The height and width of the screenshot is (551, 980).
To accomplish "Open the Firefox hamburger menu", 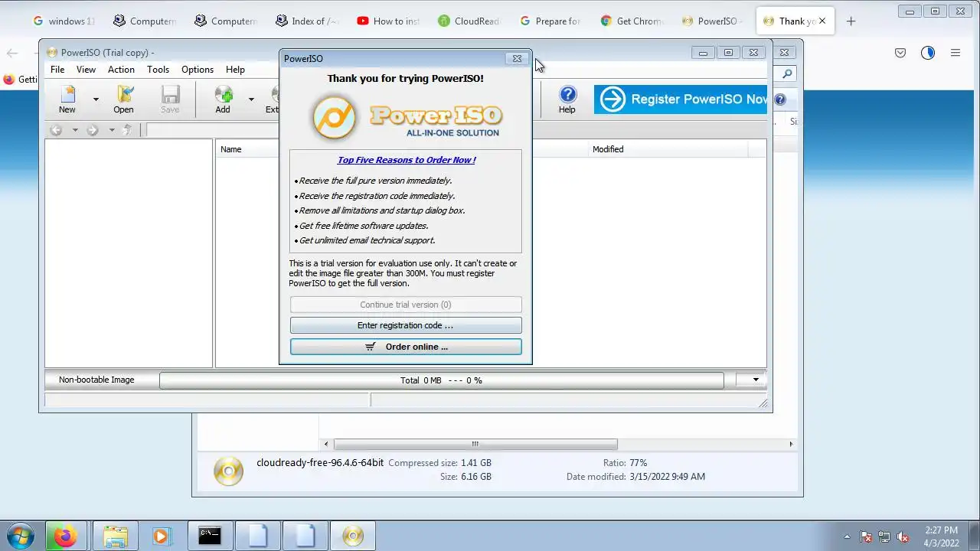I will point(955,53).
